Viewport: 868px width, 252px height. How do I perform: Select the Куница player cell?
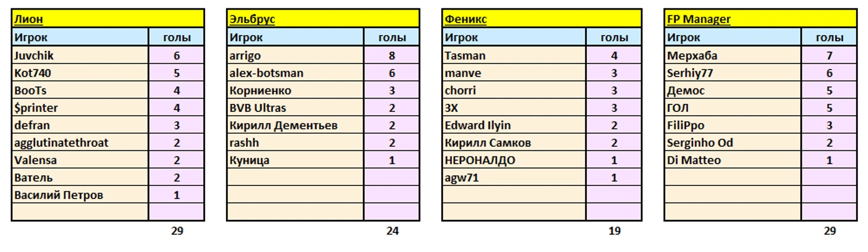pos(250,160)
